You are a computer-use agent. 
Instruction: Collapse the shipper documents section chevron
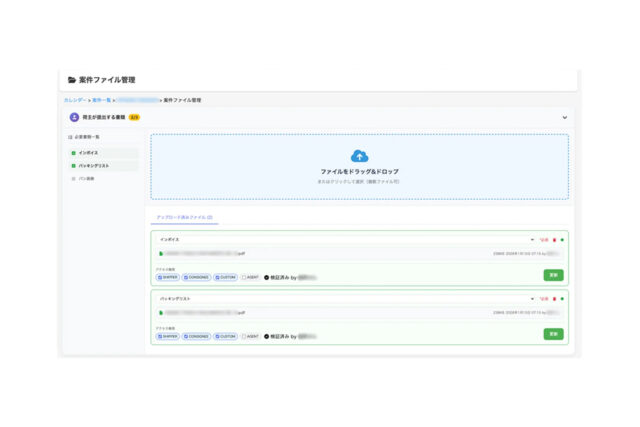point(564,118)
